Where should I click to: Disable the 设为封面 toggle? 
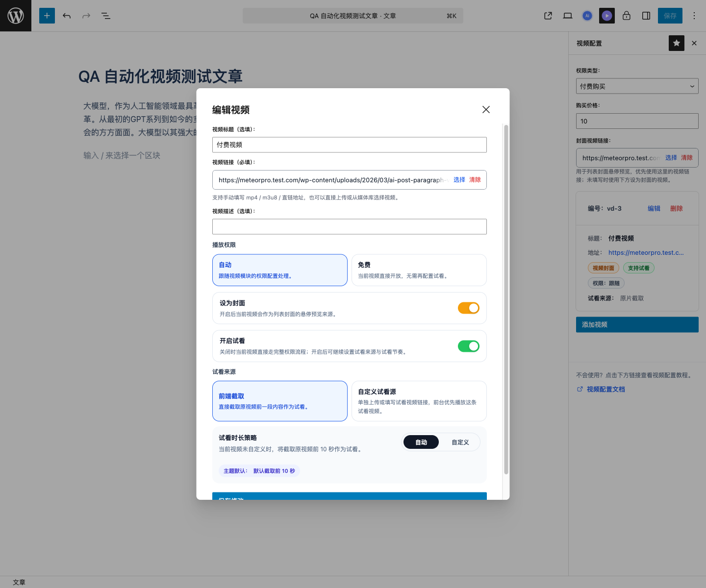(469, 308)
